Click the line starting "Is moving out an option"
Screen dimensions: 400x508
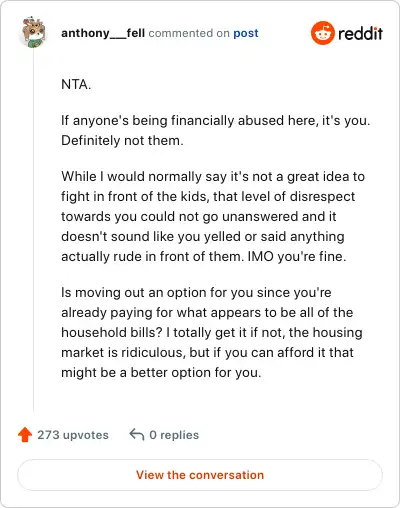pos(196,292)
